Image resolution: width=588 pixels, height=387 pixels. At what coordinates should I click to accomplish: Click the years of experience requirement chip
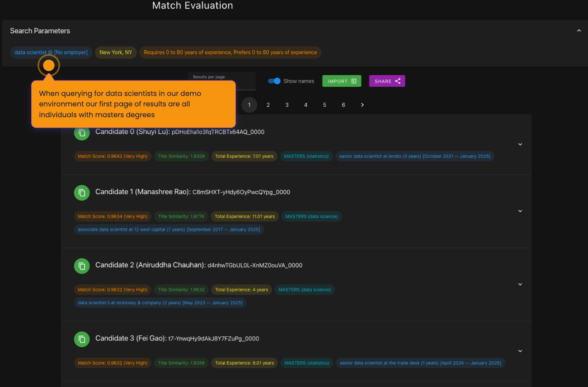230,53
